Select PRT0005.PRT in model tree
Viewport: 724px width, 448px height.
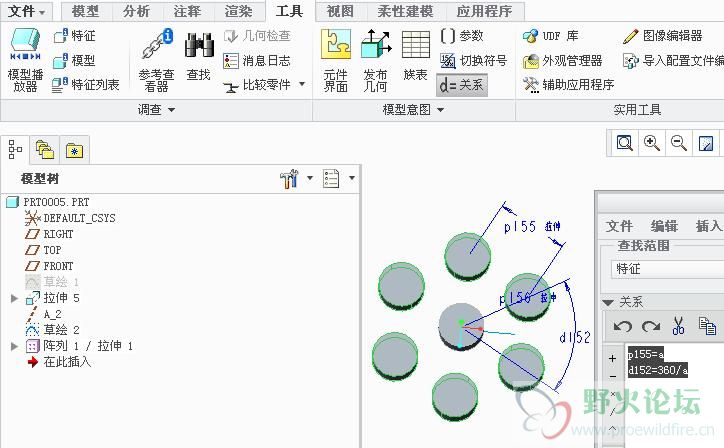coord(56,202)
